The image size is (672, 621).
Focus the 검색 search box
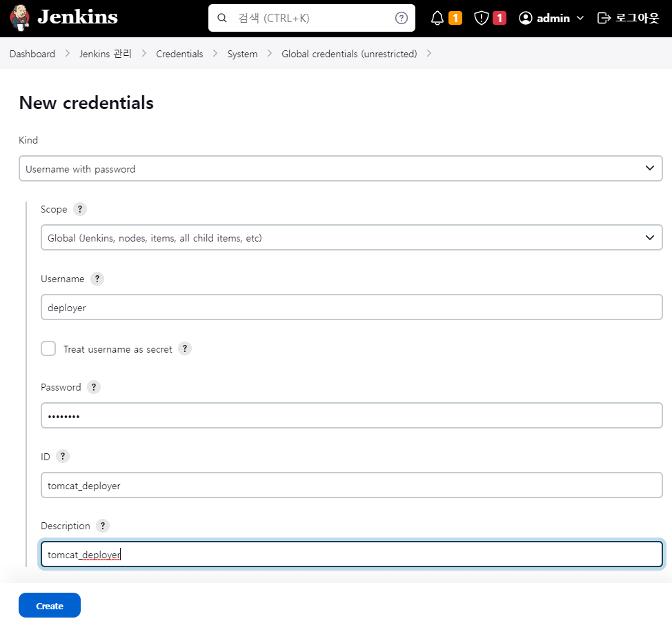[x=312, y=18]
